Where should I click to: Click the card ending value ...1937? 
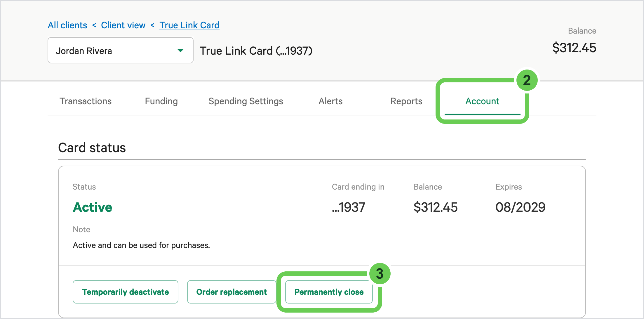pos(349,207)
